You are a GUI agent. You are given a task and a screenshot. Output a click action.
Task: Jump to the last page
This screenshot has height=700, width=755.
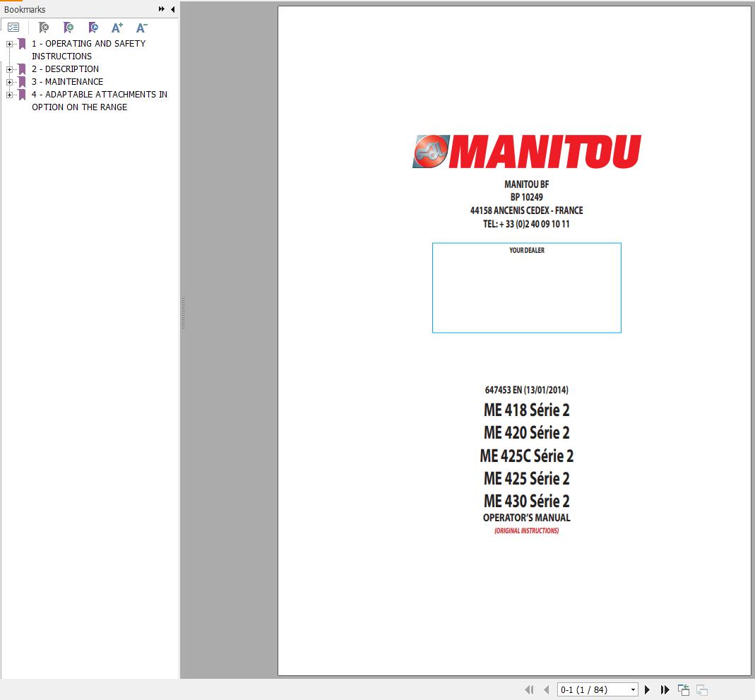click(665, 689)
